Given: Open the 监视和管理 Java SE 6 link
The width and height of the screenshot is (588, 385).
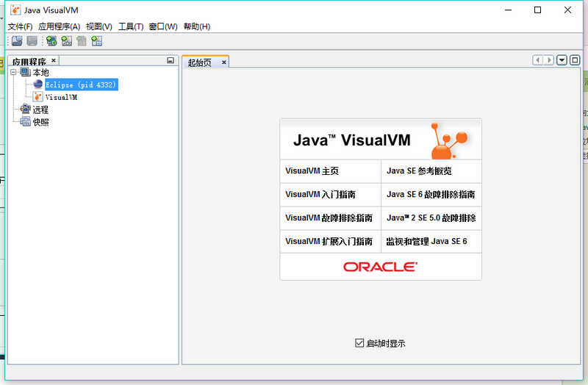Looking at the screenshot, I should pos(427,241).
